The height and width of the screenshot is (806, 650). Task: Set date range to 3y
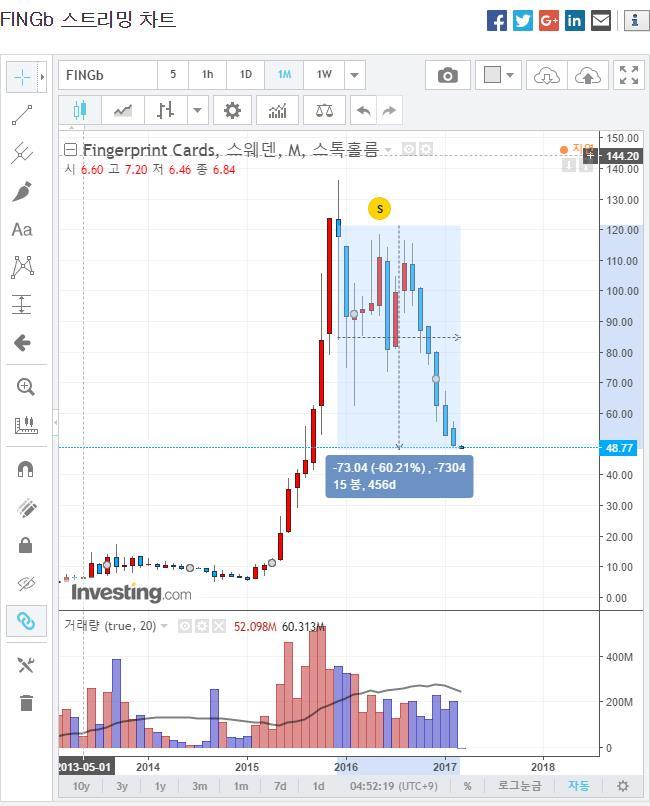(122, 786)
